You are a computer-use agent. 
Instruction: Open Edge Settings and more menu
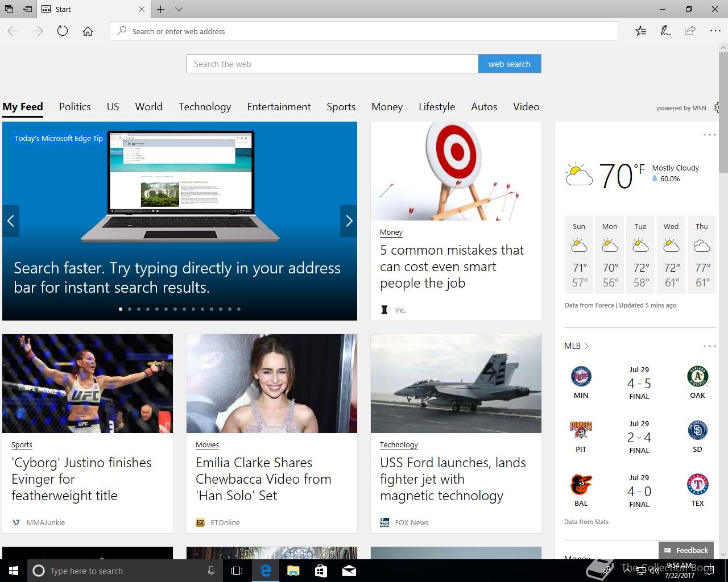(715, 31)
